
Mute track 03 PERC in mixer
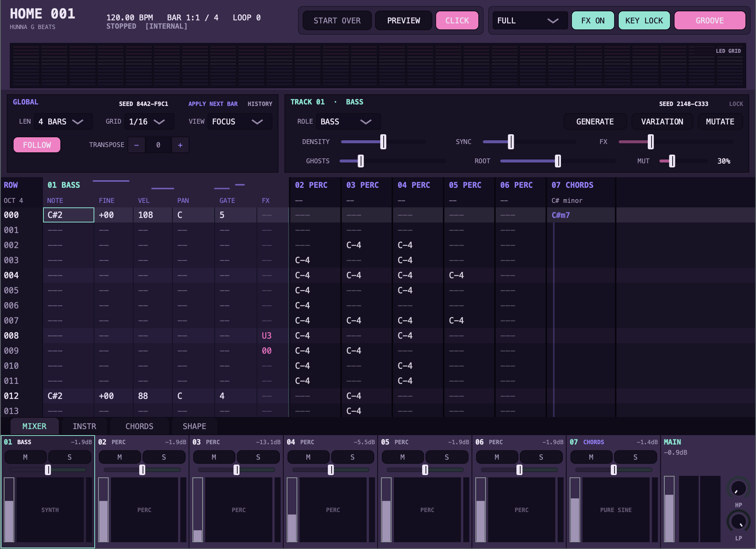pyautogui.click(x=214, y=457)
